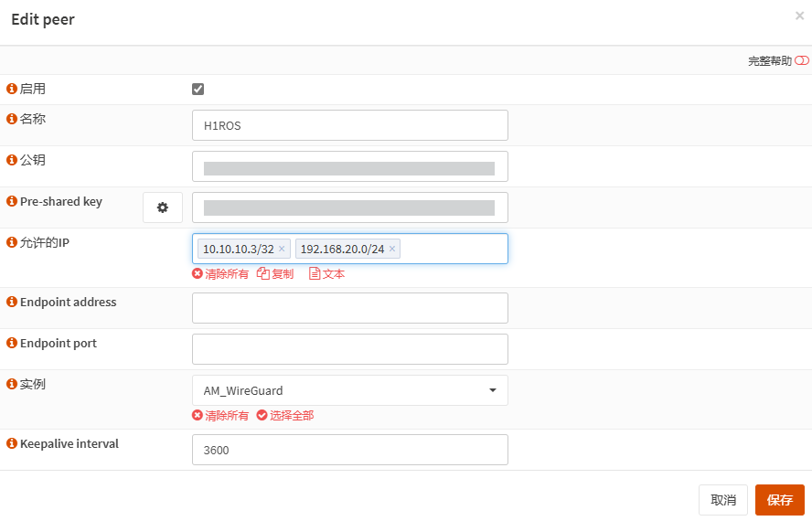Click into the Endpoint address field
This screenshot has width=812, height=521.
(x=349, y=308)
